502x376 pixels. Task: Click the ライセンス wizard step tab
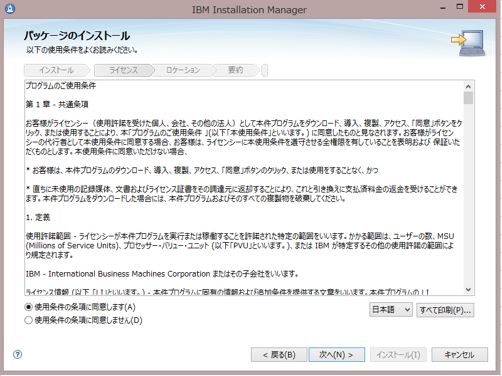click(x=124, y=70)
